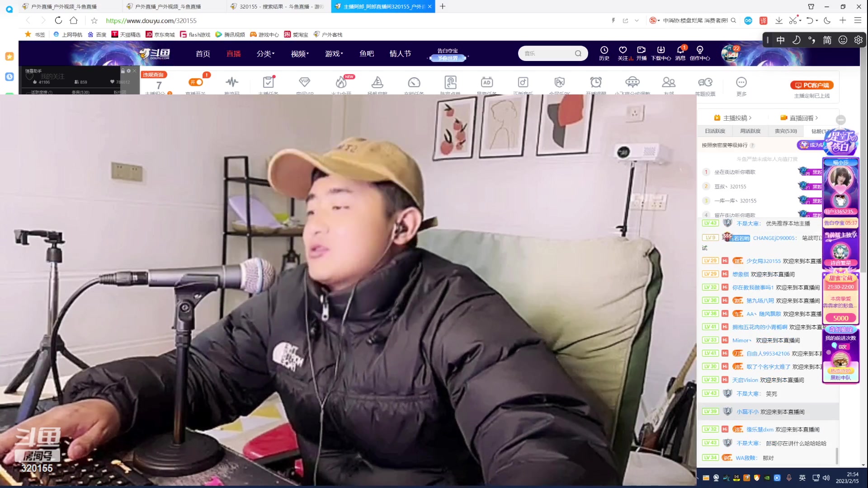
Task: Collapse side widget with grey minus button
Action: [841, 120]
